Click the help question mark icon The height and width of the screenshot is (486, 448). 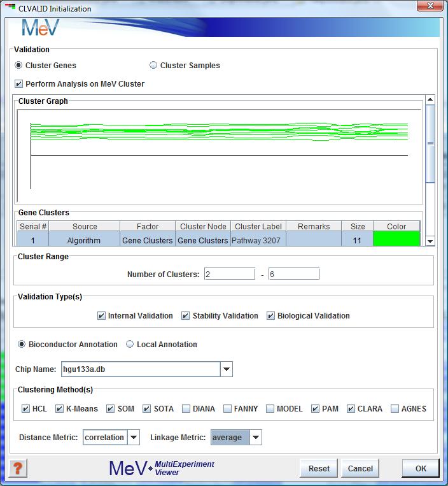coord(18,468)
